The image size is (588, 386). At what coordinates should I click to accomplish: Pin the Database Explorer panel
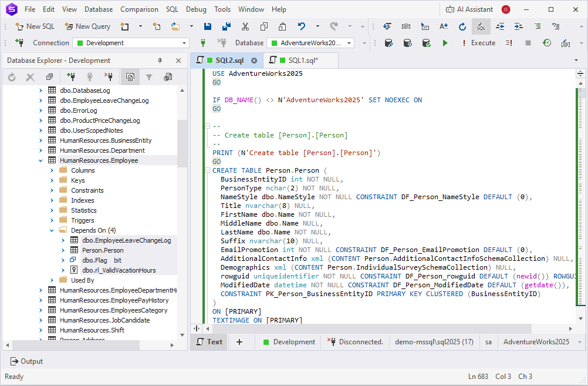160,61
